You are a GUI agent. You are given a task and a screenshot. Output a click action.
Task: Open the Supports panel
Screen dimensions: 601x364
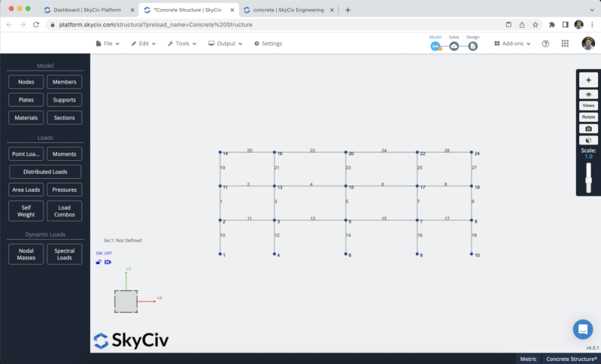click(x=65, y=100)
